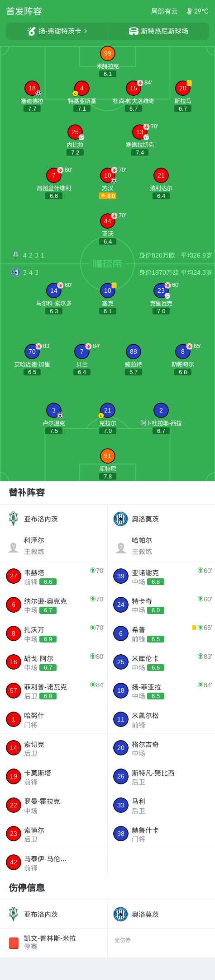The width and height of the screenshot is (215, 980).
Task: Tap the 4-2-3-1 formation label
Action: tap(34, 255)
